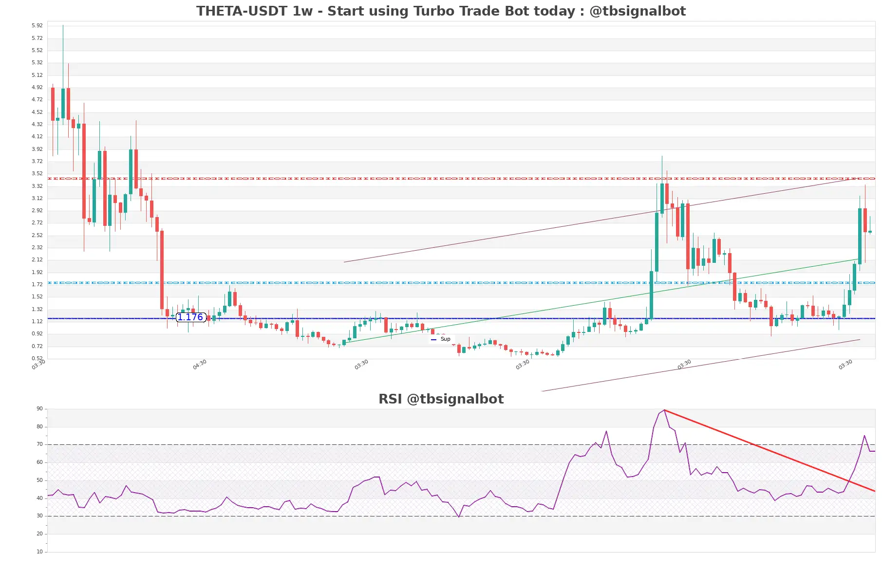Click the RSI 70 axis label
The width and height of the screenshot is (882, 588).
pyautogui.click(x=39, y=444)
